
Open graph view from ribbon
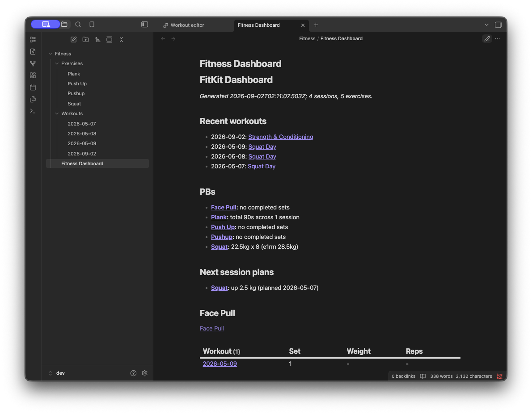click(33, 63)
